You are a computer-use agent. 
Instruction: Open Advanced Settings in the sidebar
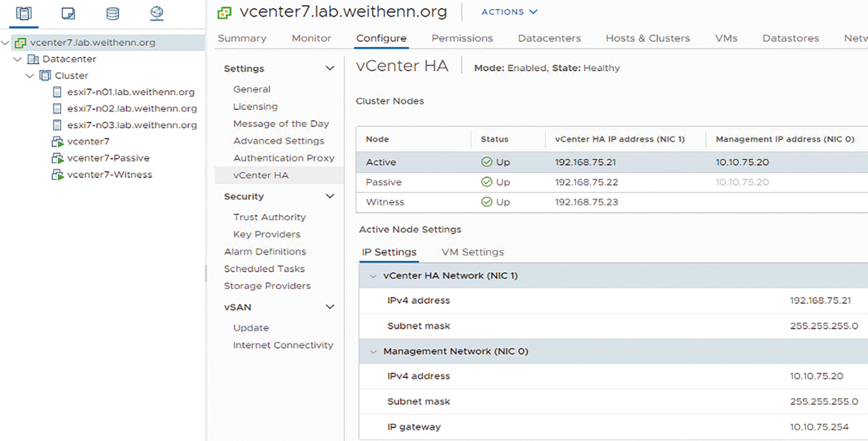279,141
